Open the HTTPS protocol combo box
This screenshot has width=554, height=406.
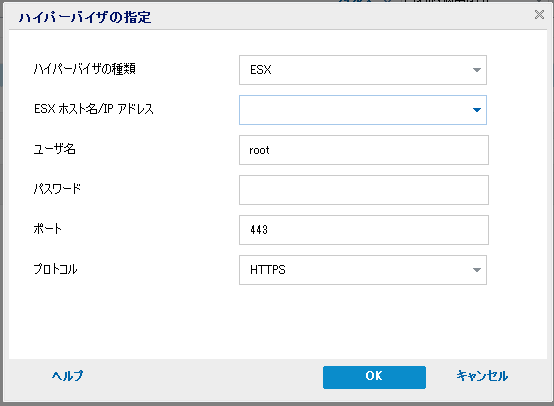(x=363, y=270)
